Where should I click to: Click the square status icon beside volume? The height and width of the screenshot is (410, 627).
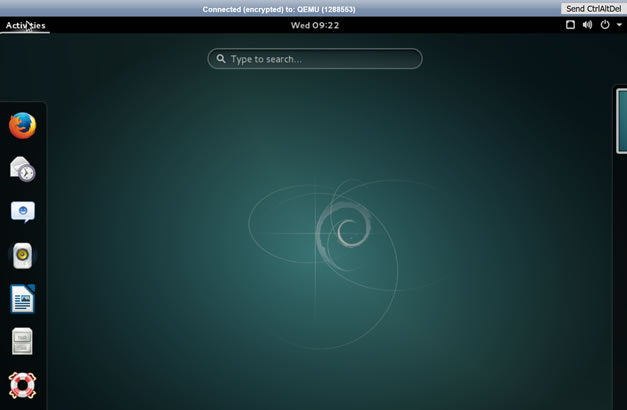pos(570,25)
